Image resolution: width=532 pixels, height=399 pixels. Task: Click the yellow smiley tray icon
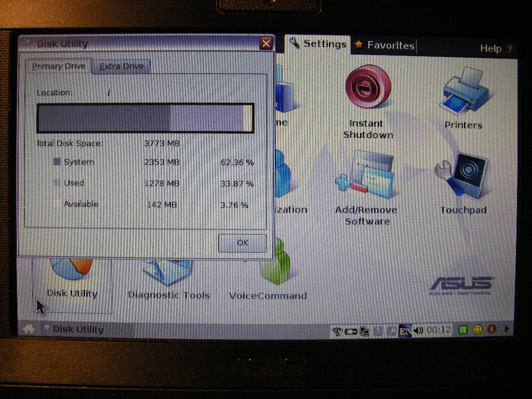coord(477,329)
